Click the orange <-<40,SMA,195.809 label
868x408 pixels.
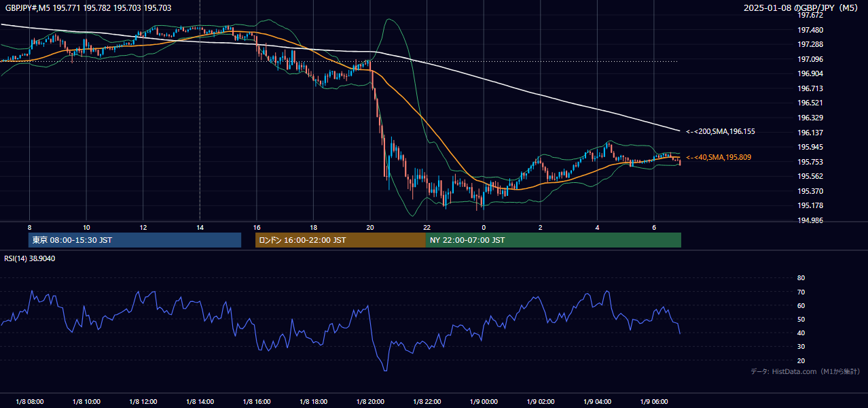[x=719, y=157]
